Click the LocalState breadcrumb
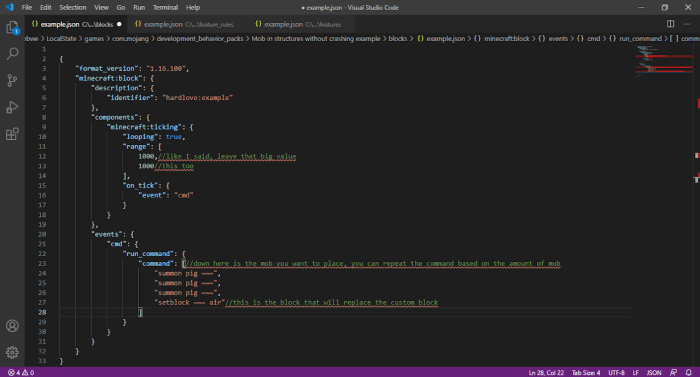The image size is (700, 377). coord(62,38)
